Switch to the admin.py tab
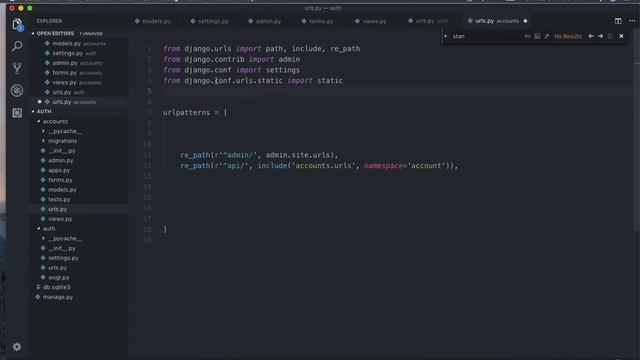The height and width of the screenshot is (360, 640). 264,21
